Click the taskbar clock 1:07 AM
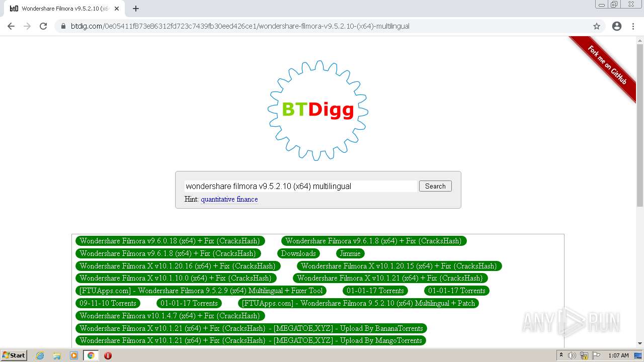Viewport: 644px width, 362px height. [618, 355]
